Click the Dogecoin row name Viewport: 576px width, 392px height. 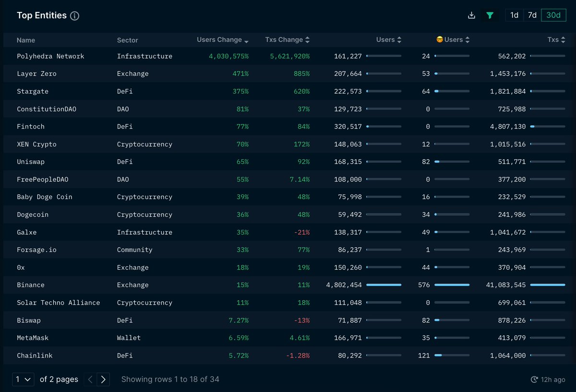(x=33, y=214)
